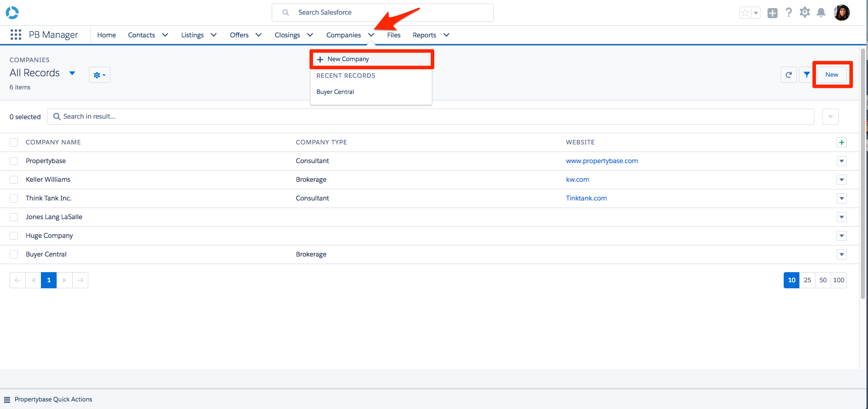Collapse the Companies tab dropdown chevron
This screenshot has height=409, width=868.
[371, 35]
